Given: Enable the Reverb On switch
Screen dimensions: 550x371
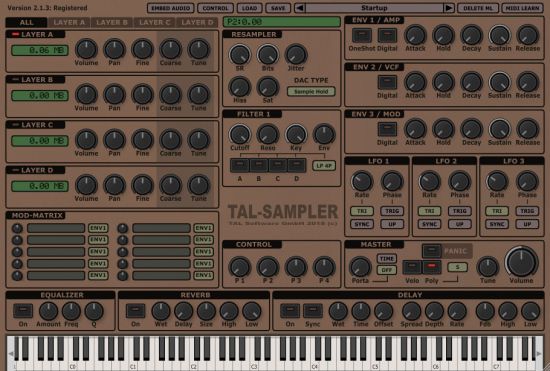Looking at the screenshot, I should click(x=135, y=311).
